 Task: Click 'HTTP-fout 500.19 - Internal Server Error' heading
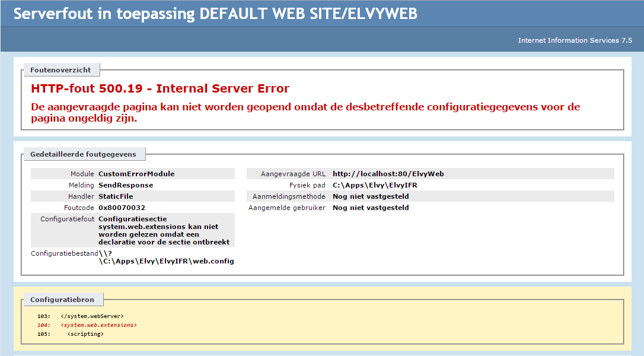click(x=160, y=88)
